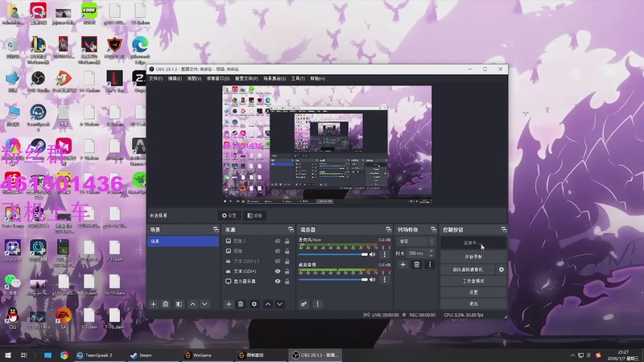Open transition properties three-dot menu
This screenshot has height=362, width=644.
(x=430, y=265)
